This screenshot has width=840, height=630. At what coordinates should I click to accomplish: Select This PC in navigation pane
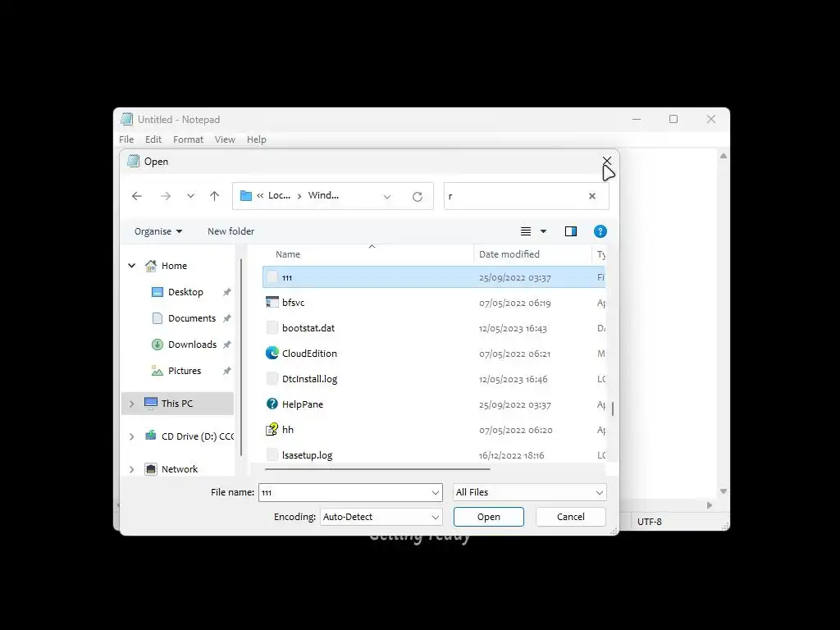(177, 404)
